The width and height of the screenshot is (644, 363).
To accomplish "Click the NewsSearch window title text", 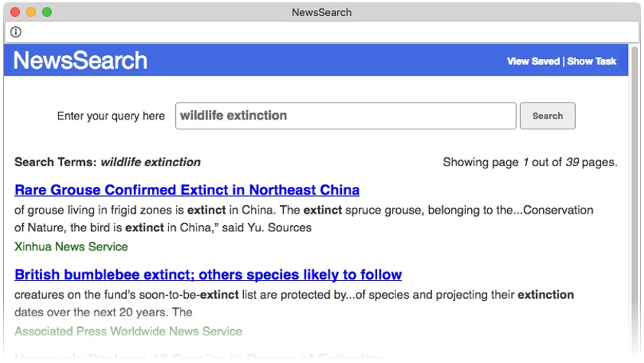I will pyautogui.click(x=321, y=12).
